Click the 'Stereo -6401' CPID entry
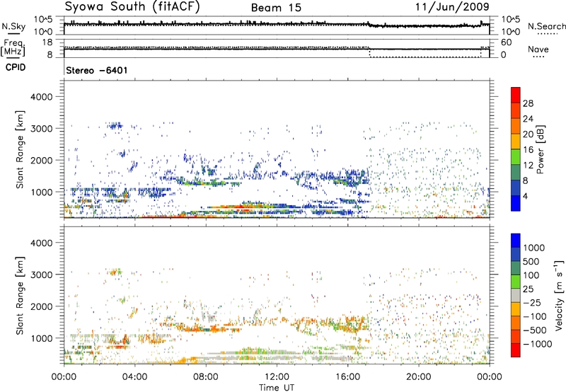 (97, 70)
